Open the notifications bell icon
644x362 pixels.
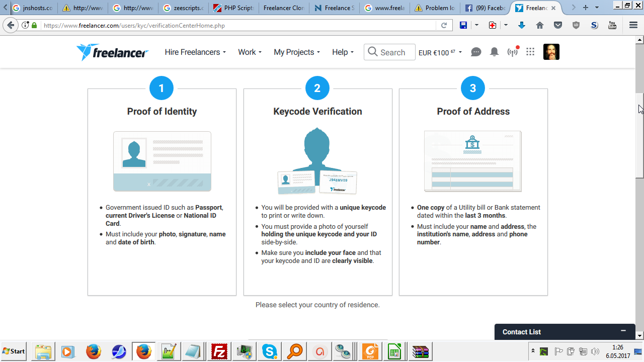[494, 52]
